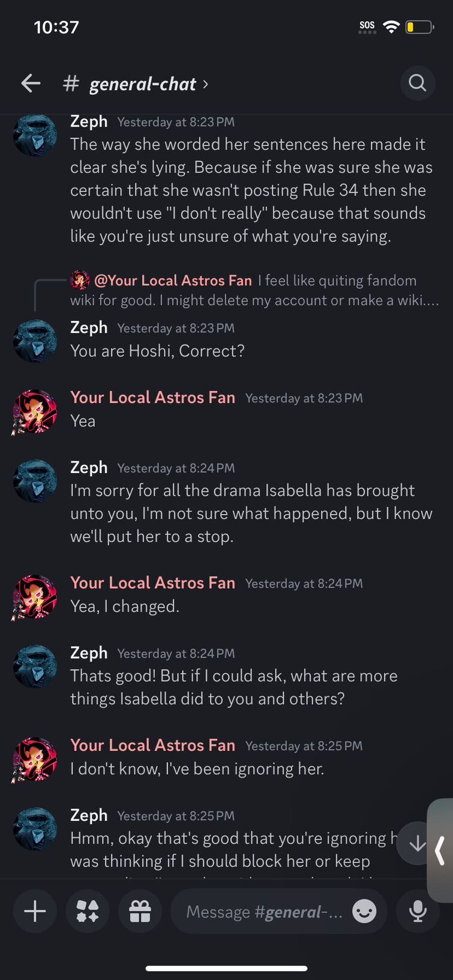
Task: Open the apps launcher icon
Action: [88, 912]
